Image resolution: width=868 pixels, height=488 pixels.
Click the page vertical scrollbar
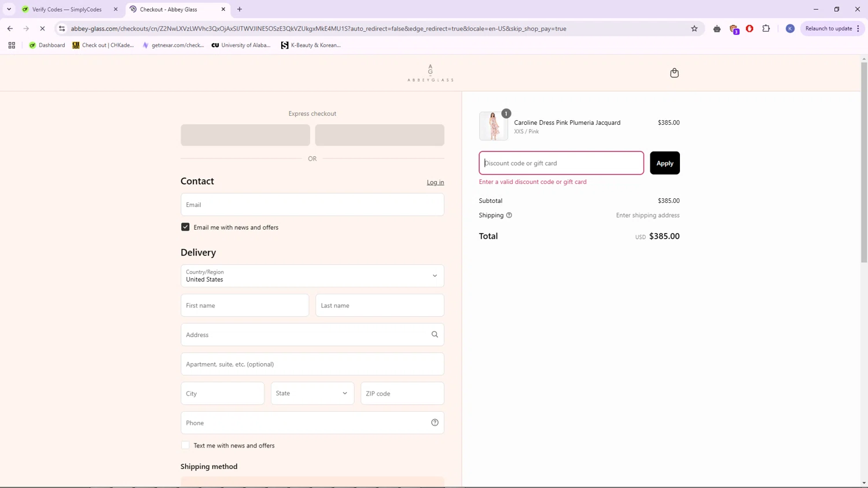pos(864,162)
